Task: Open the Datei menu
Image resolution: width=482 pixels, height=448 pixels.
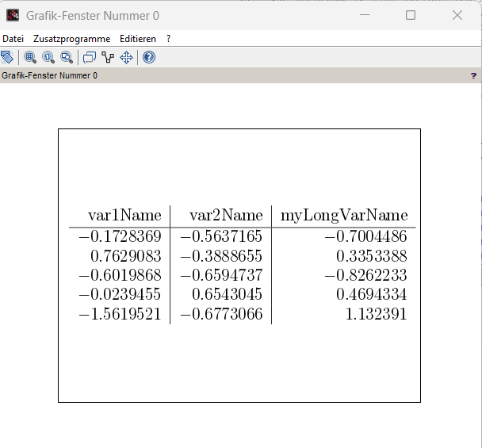Action: pos(13,39)
